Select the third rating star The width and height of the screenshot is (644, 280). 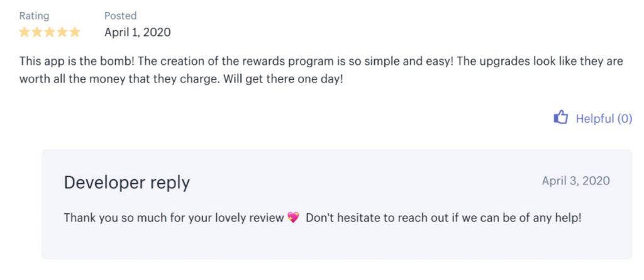49,32
